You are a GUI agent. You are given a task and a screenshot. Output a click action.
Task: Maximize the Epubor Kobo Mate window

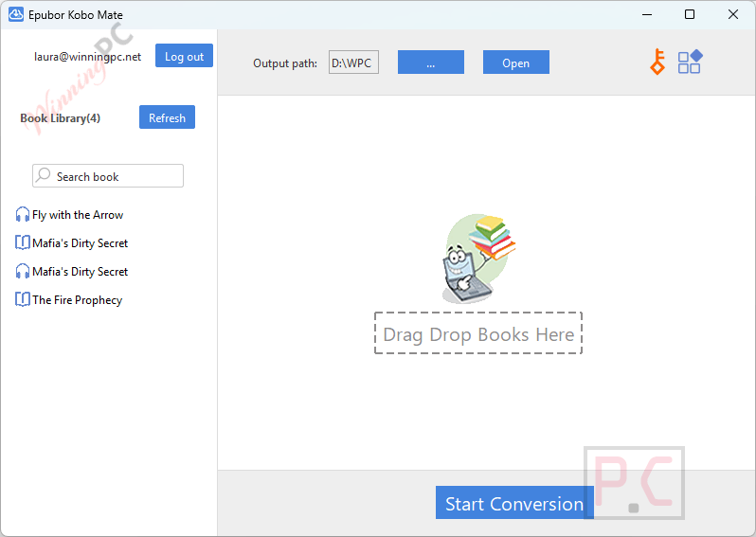click(690, 14)
